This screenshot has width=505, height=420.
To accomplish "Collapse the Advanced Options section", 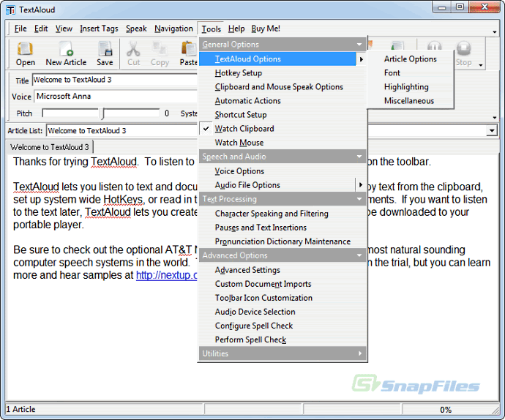I will [283, 255].
